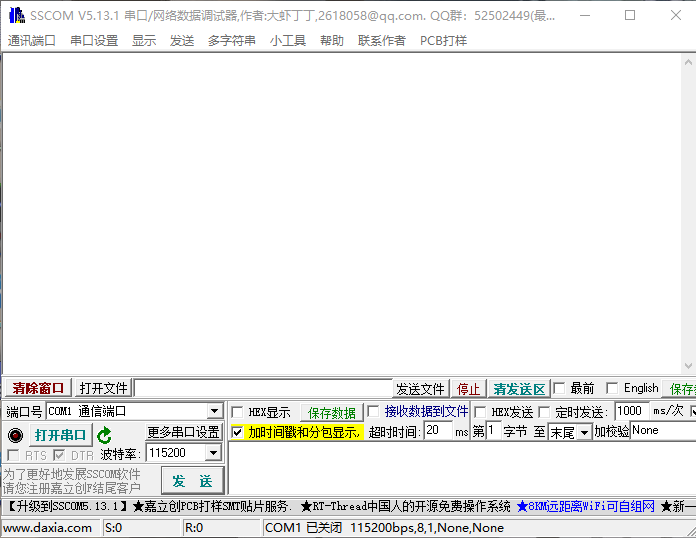
Task: Toggle the English language checkbox
Action: pos(612,388)
